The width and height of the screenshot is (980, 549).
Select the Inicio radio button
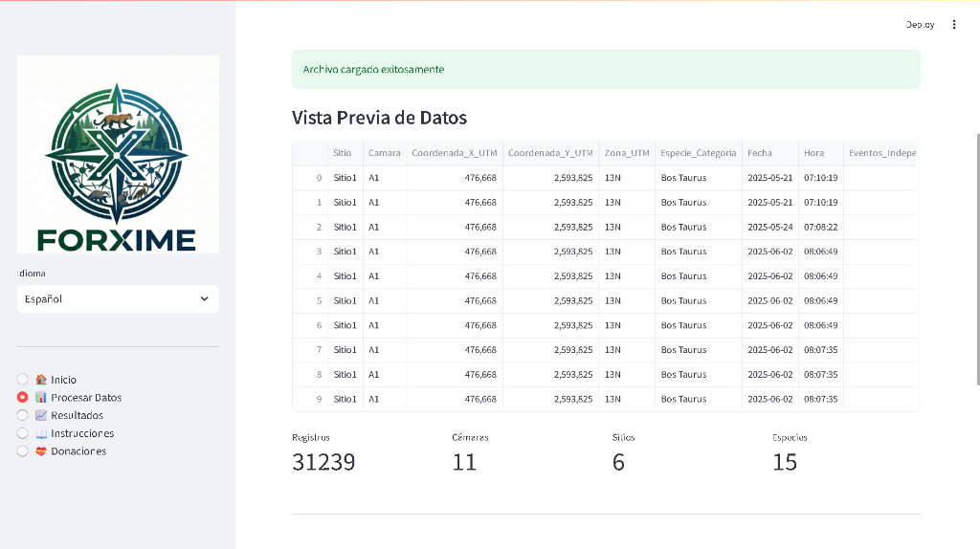pyautogui.click(x=23, y=380)
